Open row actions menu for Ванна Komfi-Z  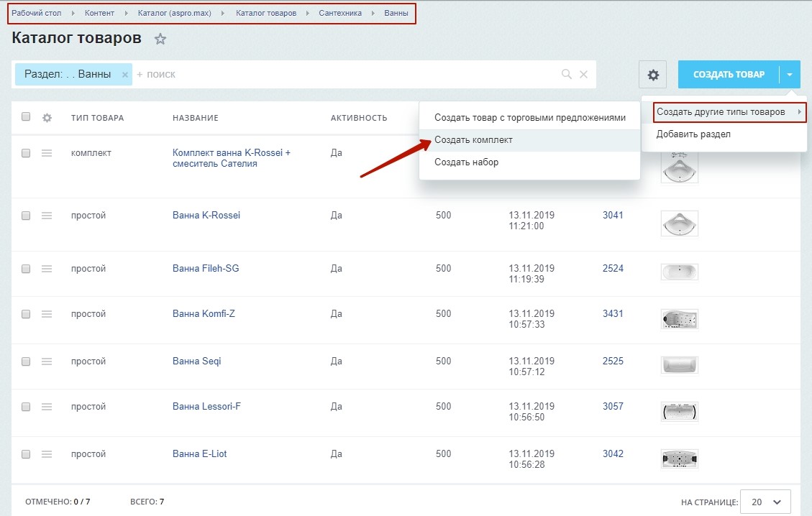pos(47,314)
